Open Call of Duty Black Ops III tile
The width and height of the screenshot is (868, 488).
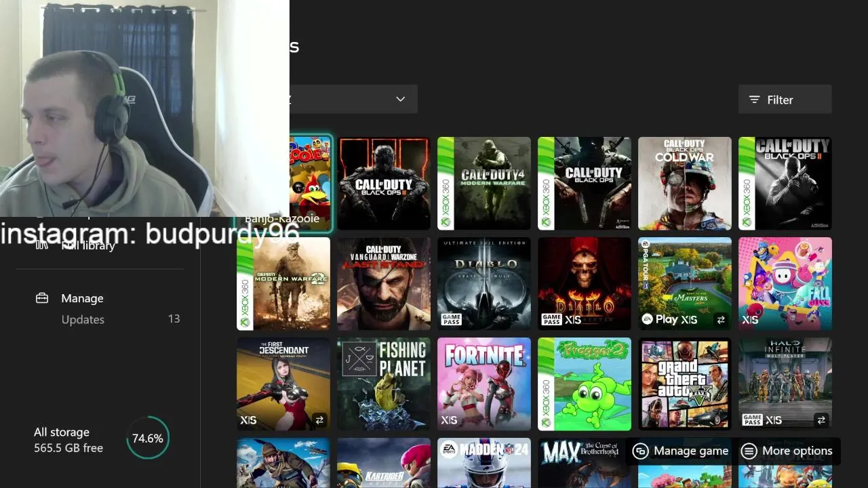coord(384,184)
